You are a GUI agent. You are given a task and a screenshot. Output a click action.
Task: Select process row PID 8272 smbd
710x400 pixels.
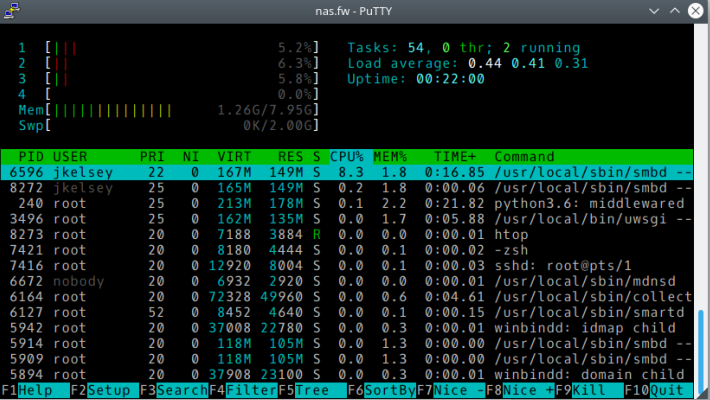pos(347,188)
